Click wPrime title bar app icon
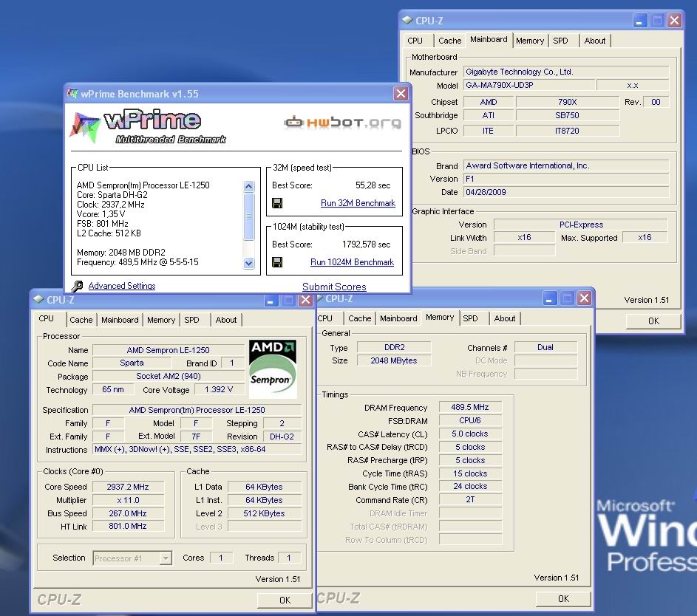 [72, 93]
